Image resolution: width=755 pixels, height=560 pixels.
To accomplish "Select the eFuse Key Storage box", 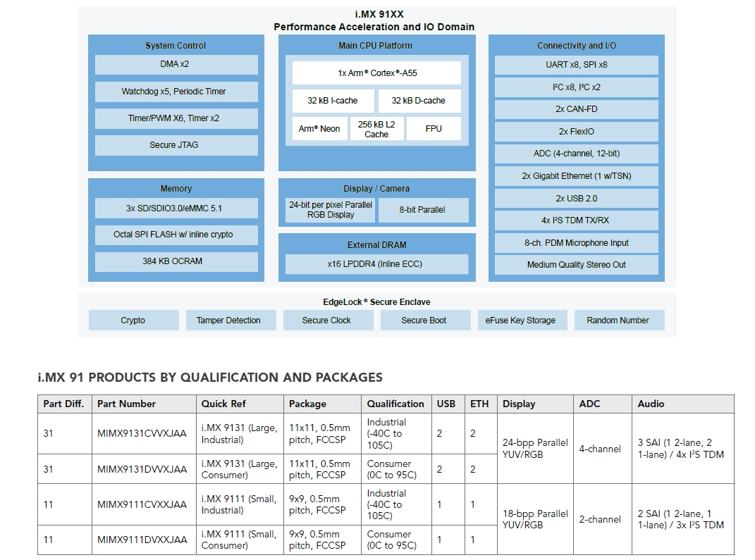I will 520,321.
